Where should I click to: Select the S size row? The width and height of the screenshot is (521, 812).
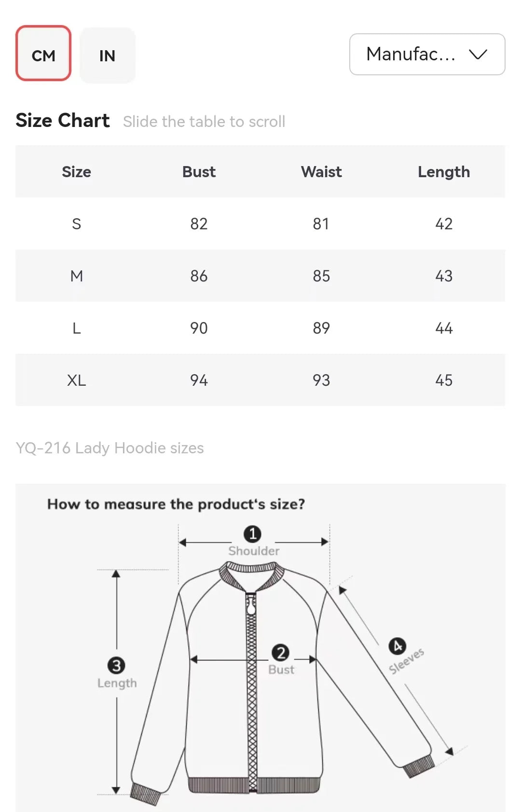click(x=76, y=224)
